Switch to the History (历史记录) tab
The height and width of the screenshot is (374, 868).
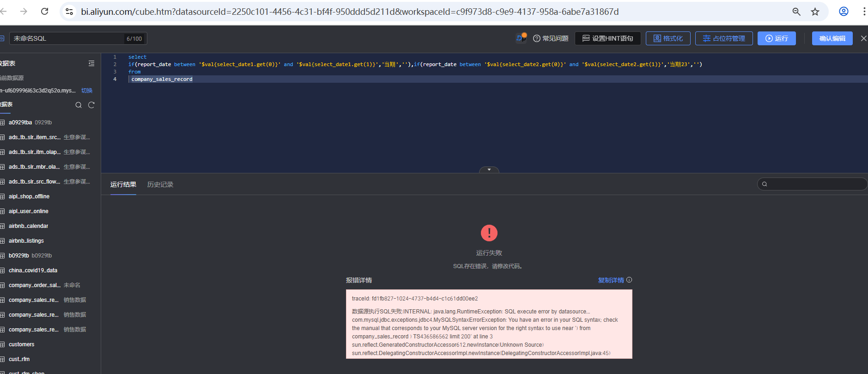pyautogui.click(x=160, y=184)
